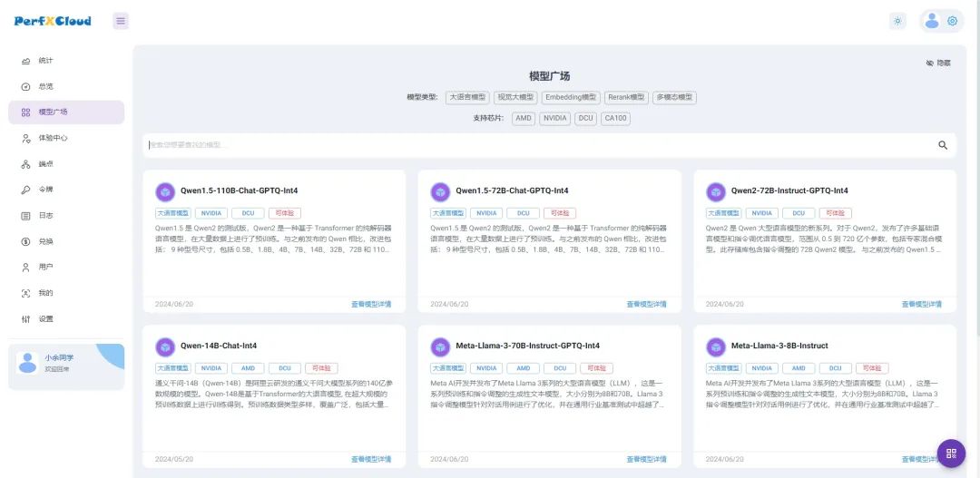Image resolution: width=980 pixels, height=478 pixels.
Task: Click 可体验 tag on Meta-Llama-3-8B-Instruct card
Action: (x=872, y=368)
